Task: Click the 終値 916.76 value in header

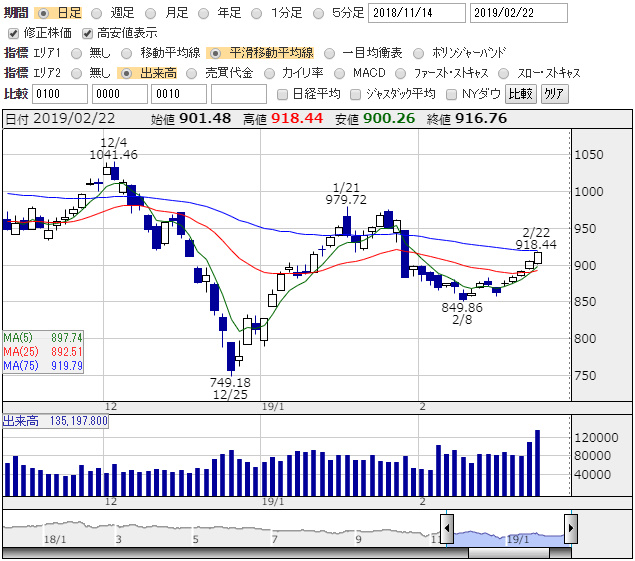Action: click(x=481, y=118)
